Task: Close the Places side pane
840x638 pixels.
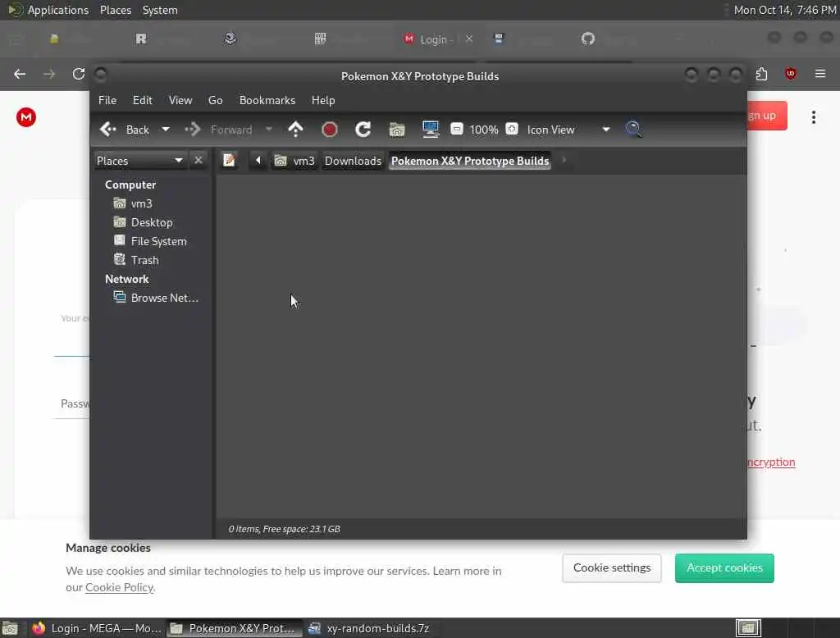Action: tap(199, 160)
